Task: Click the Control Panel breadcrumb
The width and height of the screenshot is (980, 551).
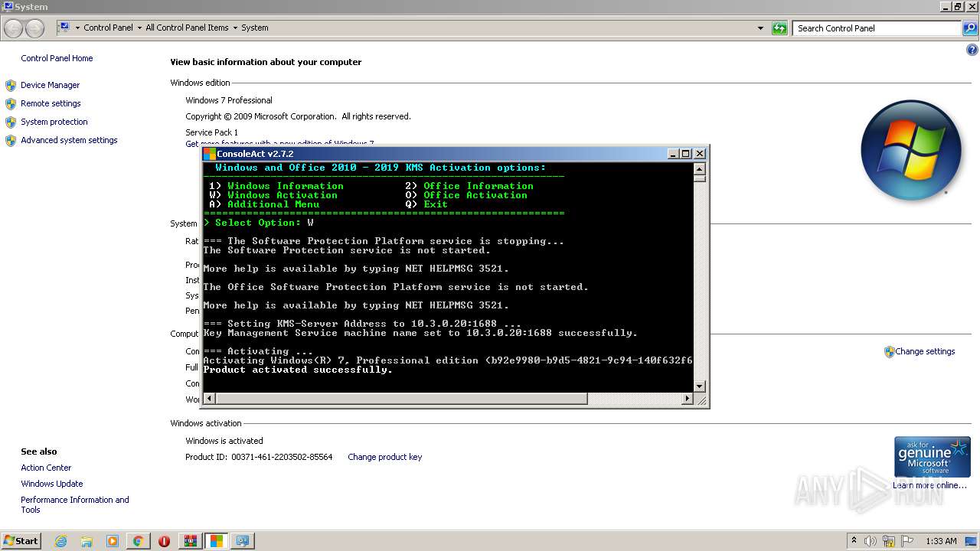Action: click(x=108, y=28)
